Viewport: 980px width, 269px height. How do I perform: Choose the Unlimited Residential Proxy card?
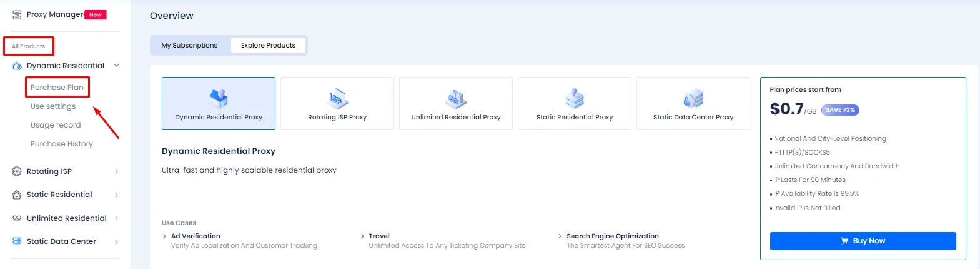pyautogui.click(x=455, y=104)
